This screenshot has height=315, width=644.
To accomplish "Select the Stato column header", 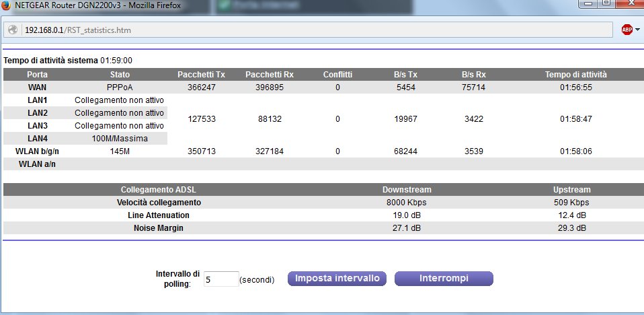I will click(x=120, y=75).
